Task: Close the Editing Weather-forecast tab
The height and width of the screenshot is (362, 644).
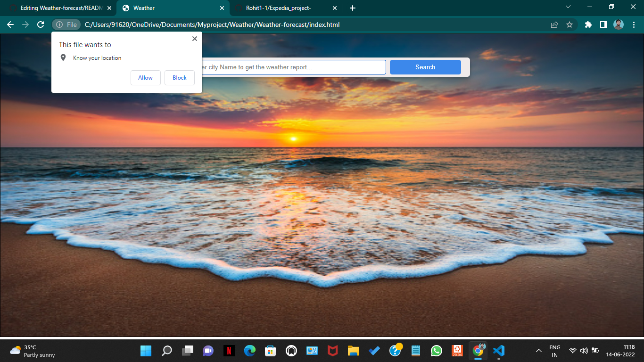Action: (109, 8)
